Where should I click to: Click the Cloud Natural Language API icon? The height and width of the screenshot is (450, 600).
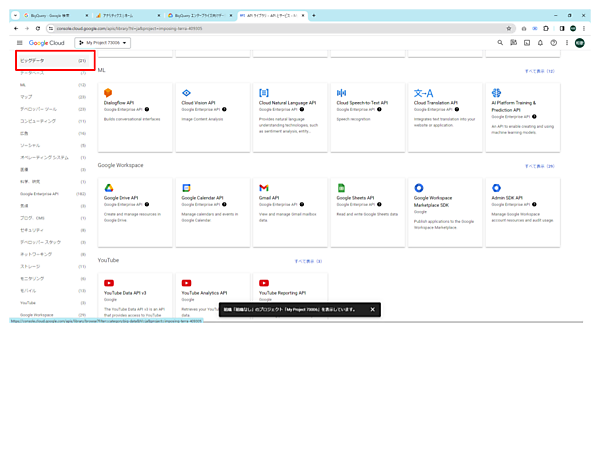pyautogui.click(x=264, y=93)
